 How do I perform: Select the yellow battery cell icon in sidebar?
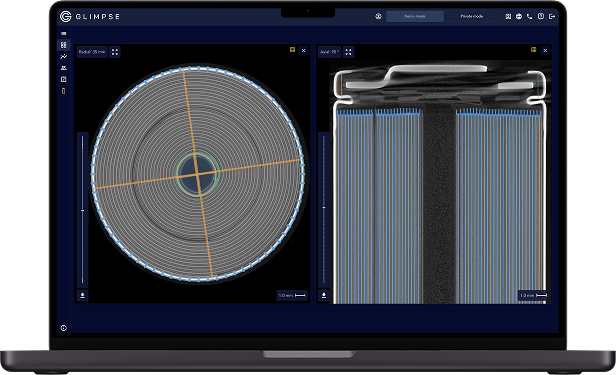click(64, 91)
